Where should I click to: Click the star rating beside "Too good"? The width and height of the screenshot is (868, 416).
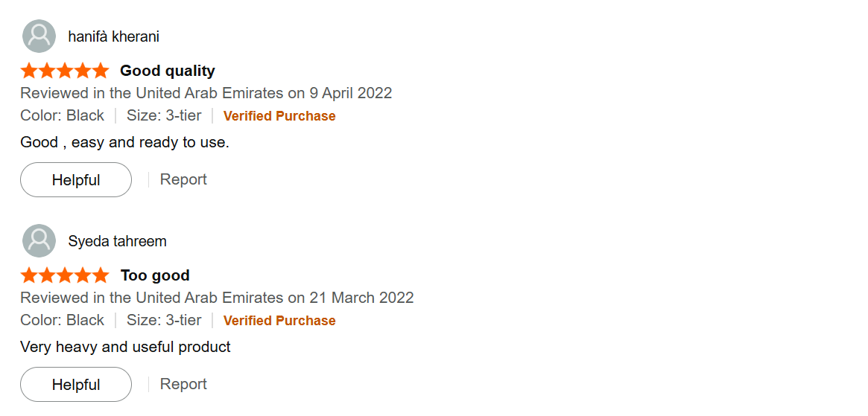pos(65,275)
